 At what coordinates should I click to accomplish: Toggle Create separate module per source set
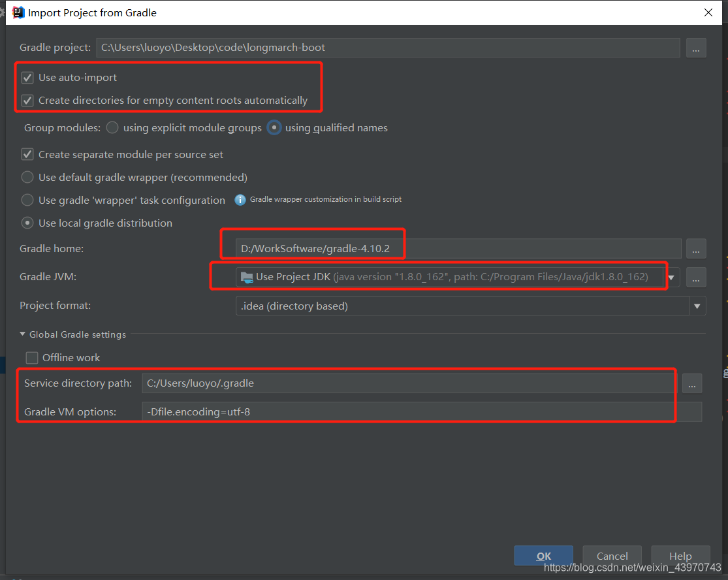27,154
